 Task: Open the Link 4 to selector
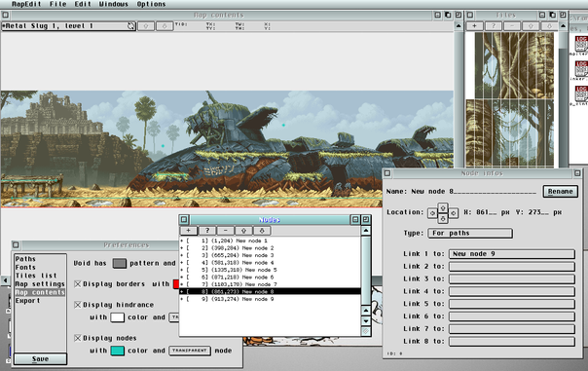point(512,291)
